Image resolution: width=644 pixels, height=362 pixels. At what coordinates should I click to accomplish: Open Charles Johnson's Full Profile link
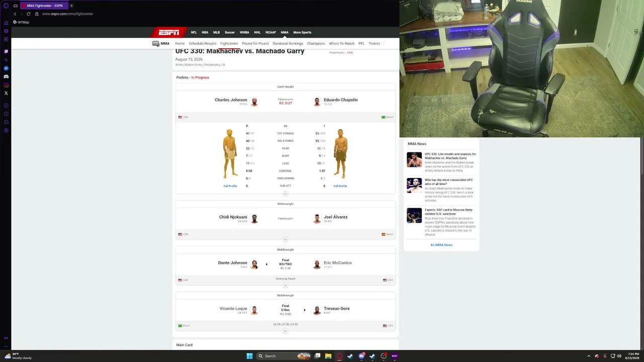click(x=230, y=186)
